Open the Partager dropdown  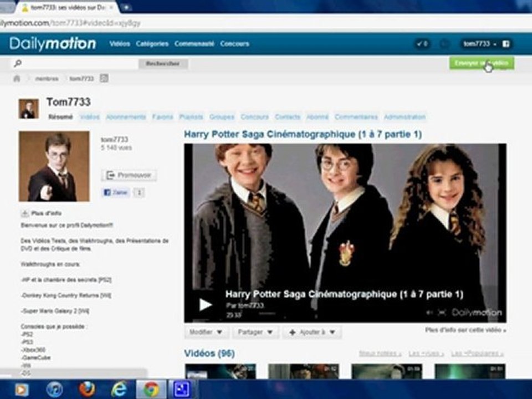point(255,332)
